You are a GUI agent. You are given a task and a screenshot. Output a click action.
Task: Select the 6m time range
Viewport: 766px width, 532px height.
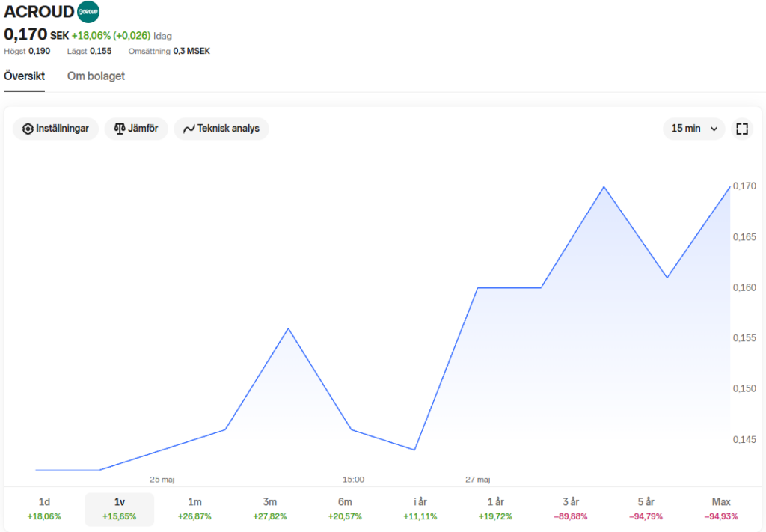pos(346,509)
